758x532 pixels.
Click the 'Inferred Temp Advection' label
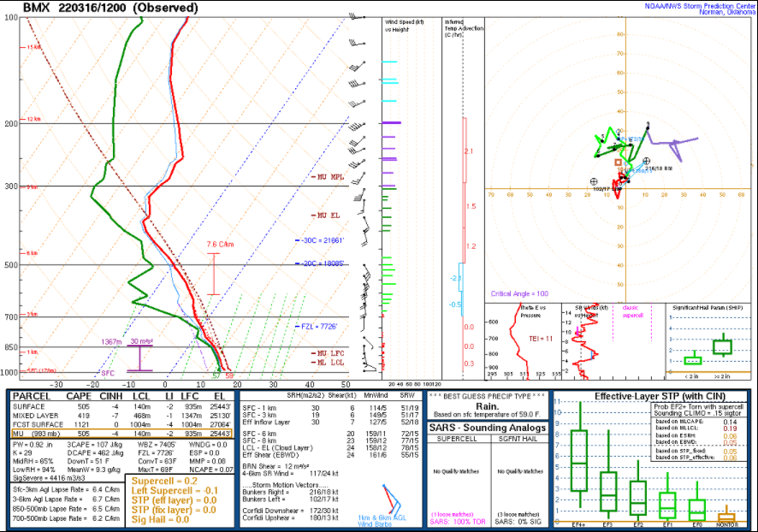pos(464,28)
